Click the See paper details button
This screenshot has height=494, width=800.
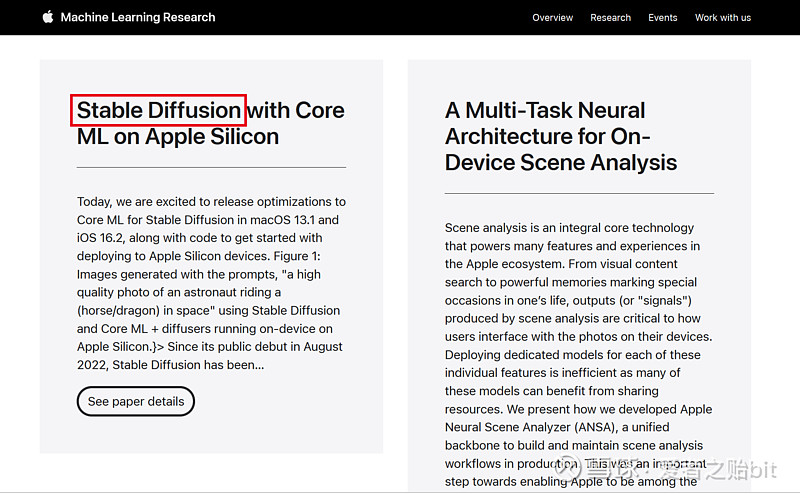pos(136,401)
